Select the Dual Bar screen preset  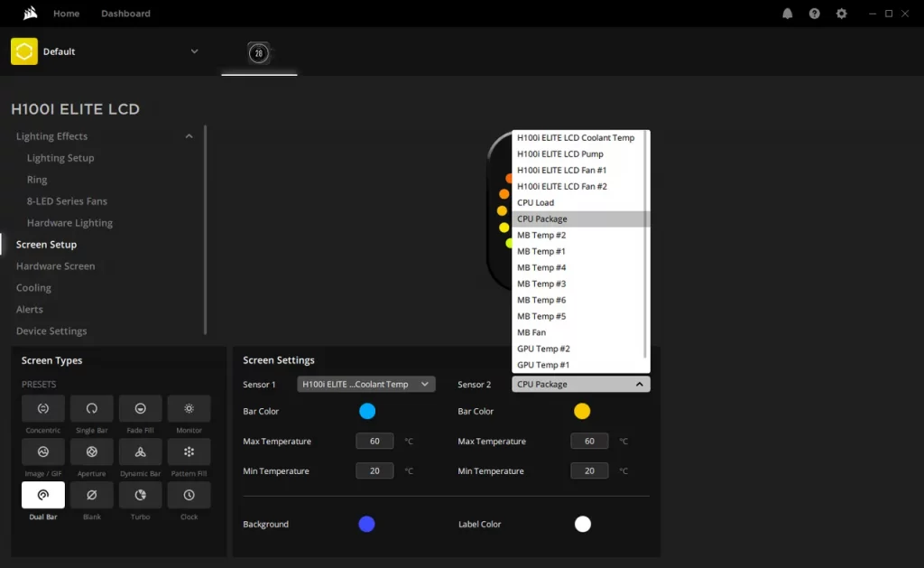43,495
